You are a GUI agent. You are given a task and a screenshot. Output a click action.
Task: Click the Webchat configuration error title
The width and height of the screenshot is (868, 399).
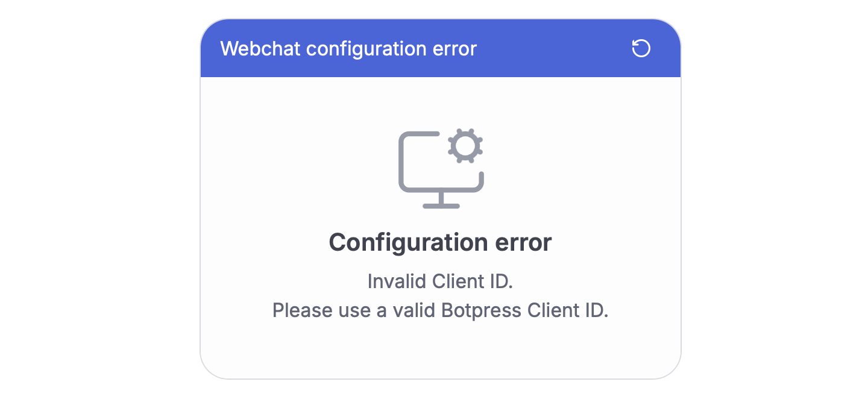point(350,49)
